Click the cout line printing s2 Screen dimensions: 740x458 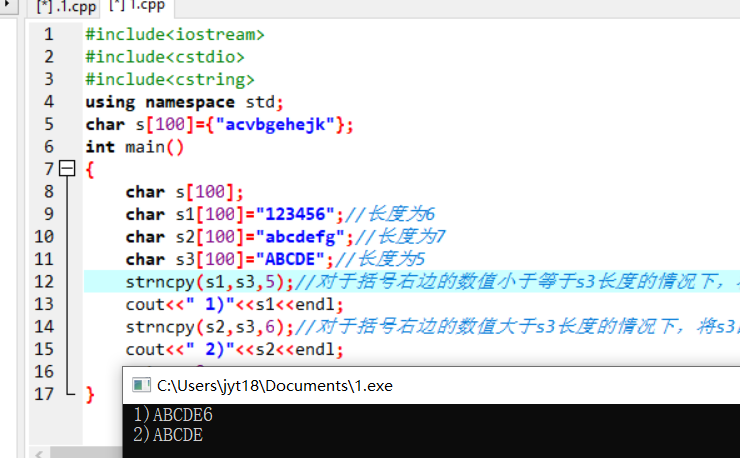235,349
